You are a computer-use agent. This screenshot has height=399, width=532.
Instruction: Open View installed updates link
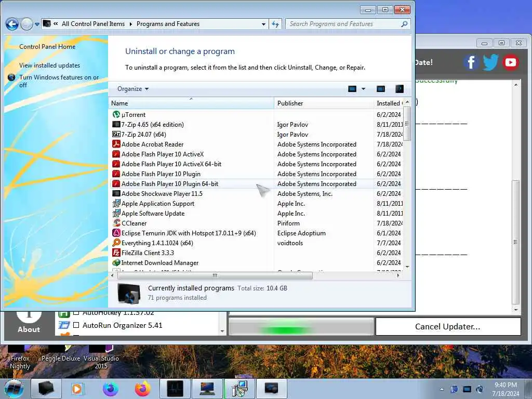coord(49,65)
